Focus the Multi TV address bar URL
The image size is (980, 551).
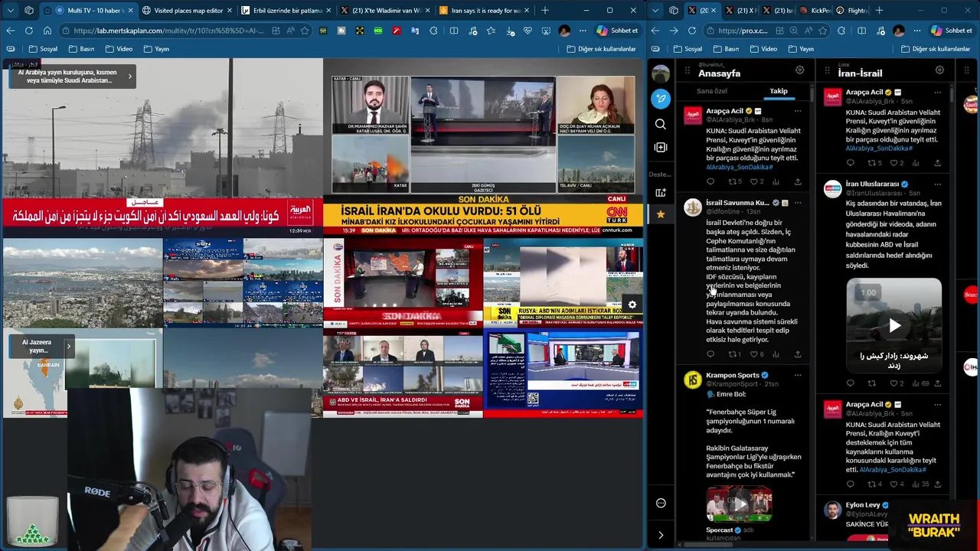click(x=168, y=31)
